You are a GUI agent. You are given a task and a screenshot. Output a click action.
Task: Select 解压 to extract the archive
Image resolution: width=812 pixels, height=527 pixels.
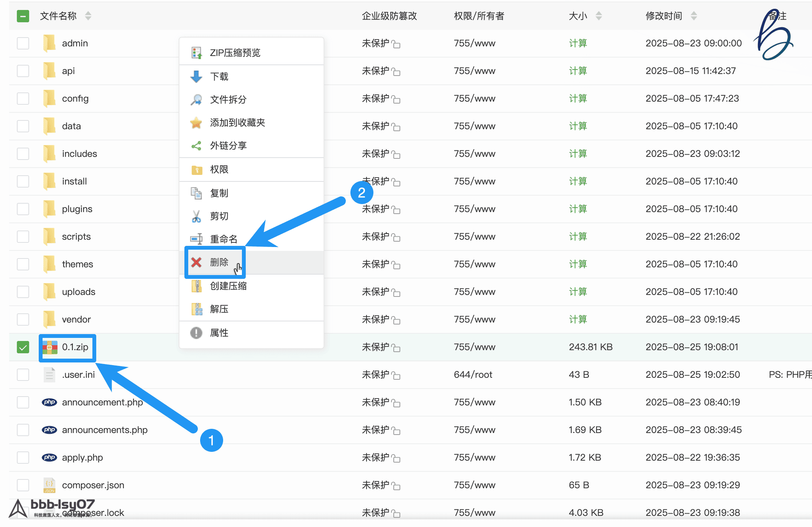219,309
